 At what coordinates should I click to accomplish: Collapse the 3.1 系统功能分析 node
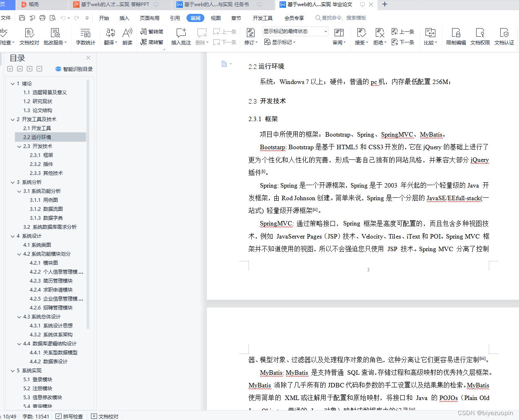pyautogui.click(x=19, y=191)
